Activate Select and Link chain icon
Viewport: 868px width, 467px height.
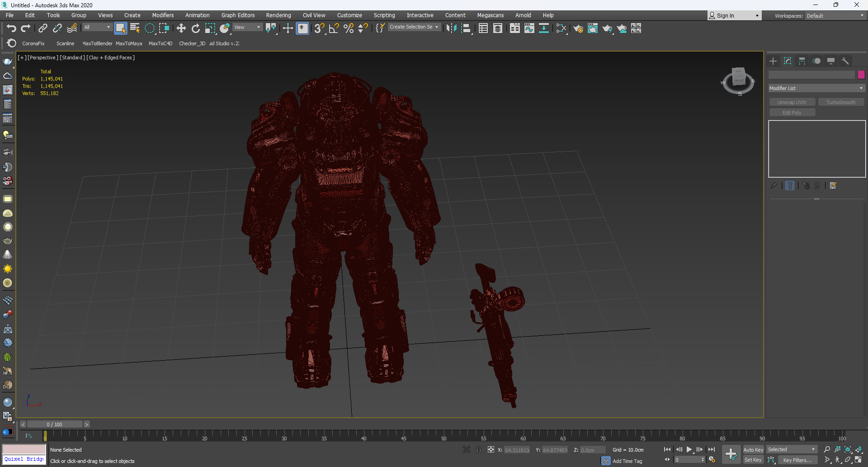(x=42, y=29)
